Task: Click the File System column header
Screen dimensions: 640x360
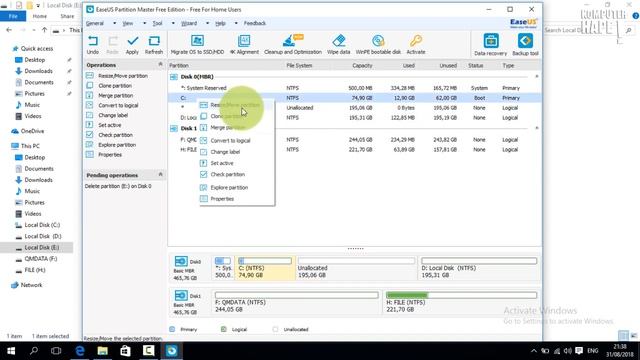Action: (299, 65)
